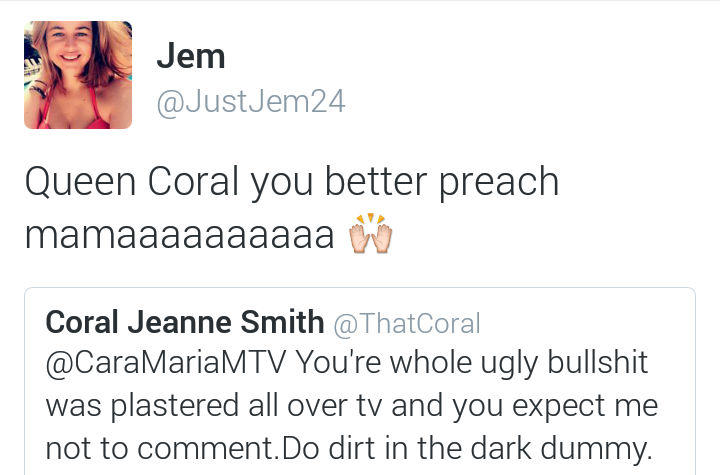Open the @JustJem24 handle
This screenshot has width=720, height=475.
click(x=251, y=102)
